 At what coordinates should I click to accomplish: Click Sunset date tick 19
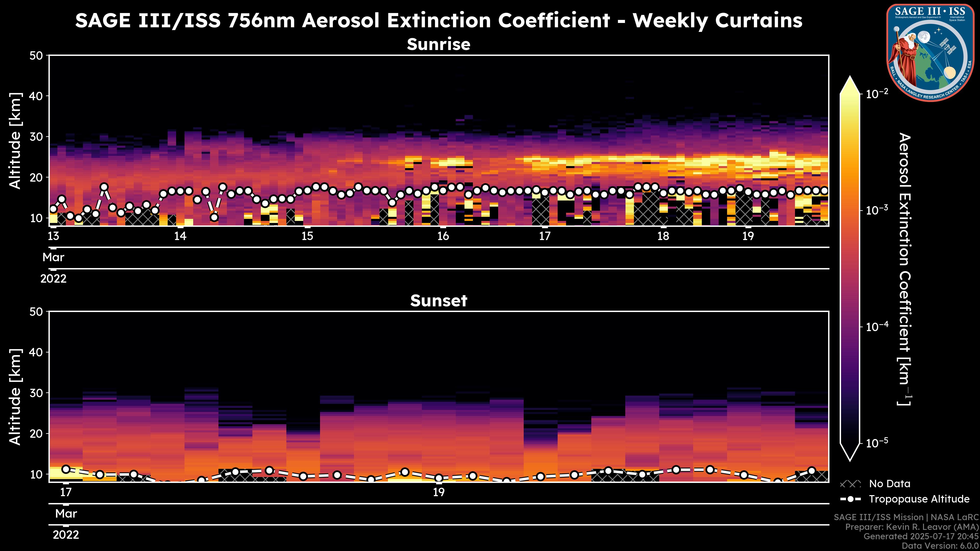439,492
